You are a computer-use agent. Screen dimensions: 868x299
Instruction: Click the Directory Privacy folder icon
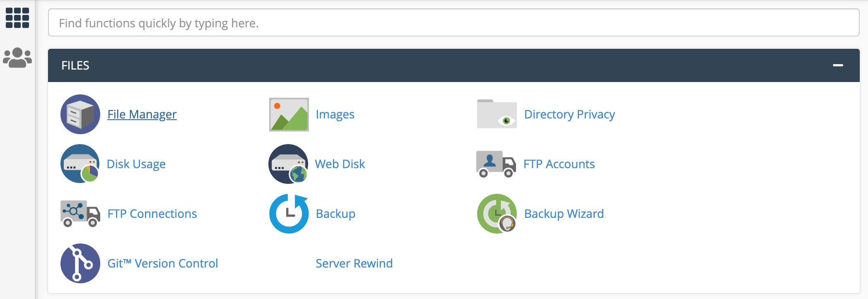pos(497,114)
